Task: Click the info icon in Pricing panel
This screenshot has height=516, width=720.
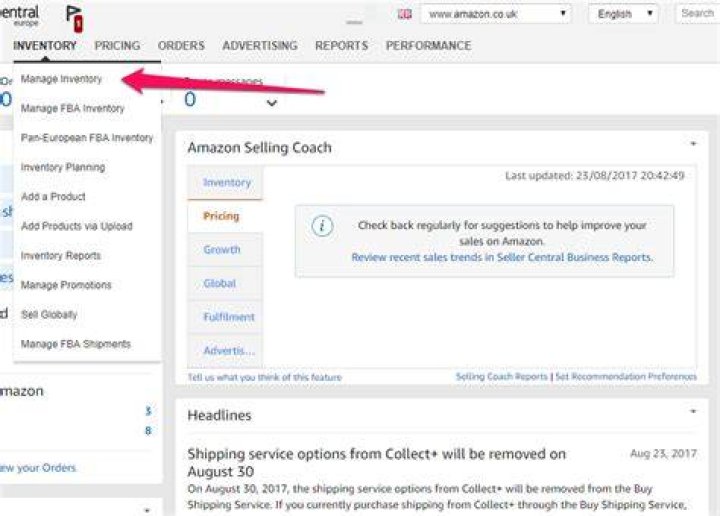Action: point(322,226)
